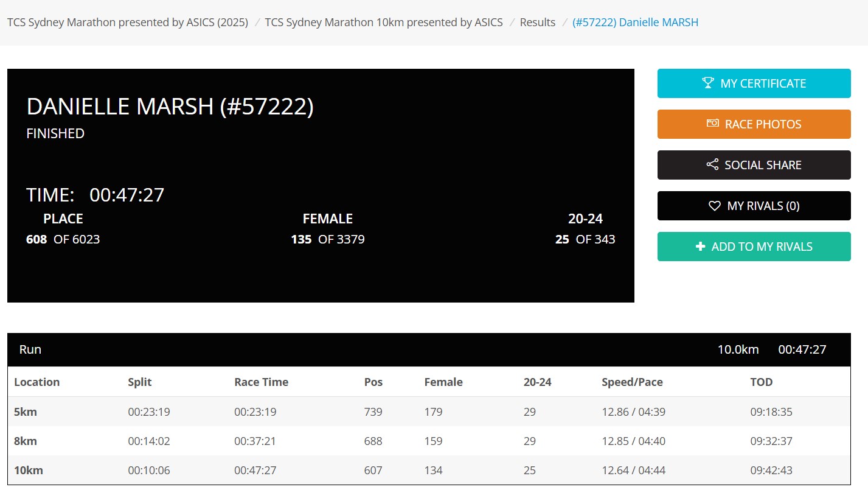868x487 pixels.
Task: Click the 5km location row label
Action: coord(26,412)
